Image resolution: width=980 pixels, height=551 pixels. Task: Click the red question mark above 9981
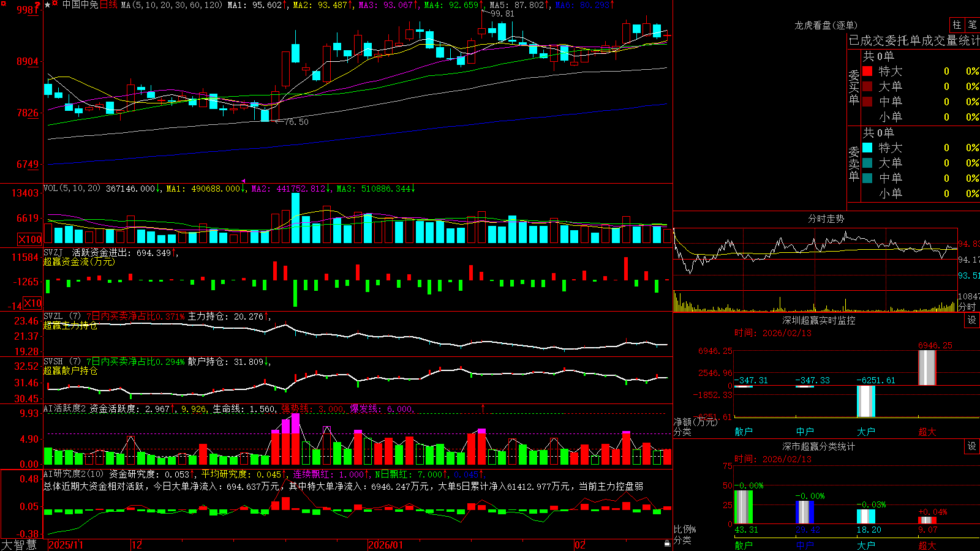37,5
